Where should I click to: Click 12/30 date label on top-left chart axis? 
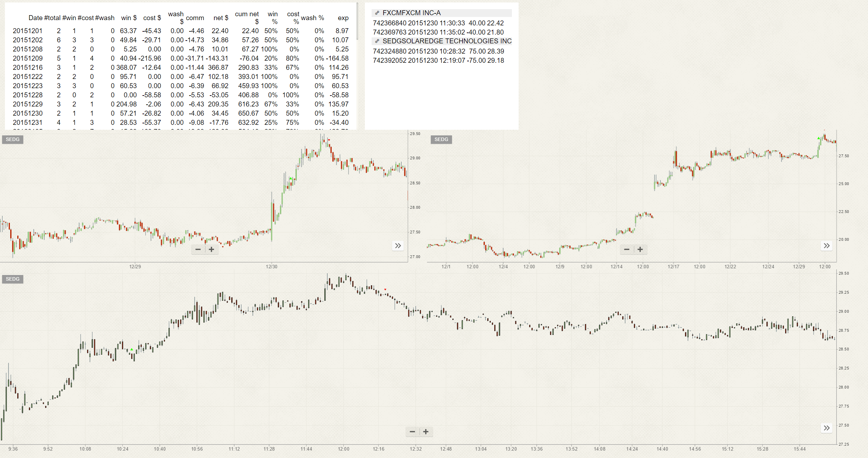(x=271, y=267)
